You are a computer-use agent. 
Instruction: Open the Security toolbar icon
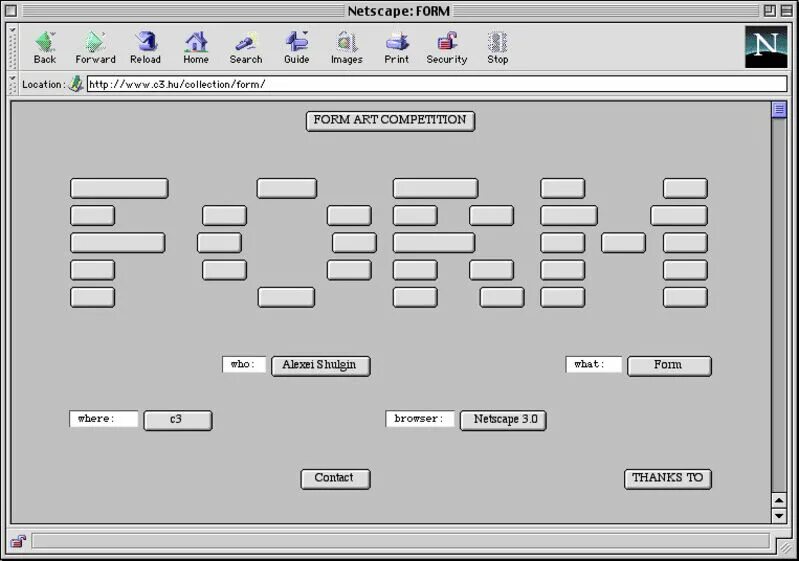tap(447, 47)
